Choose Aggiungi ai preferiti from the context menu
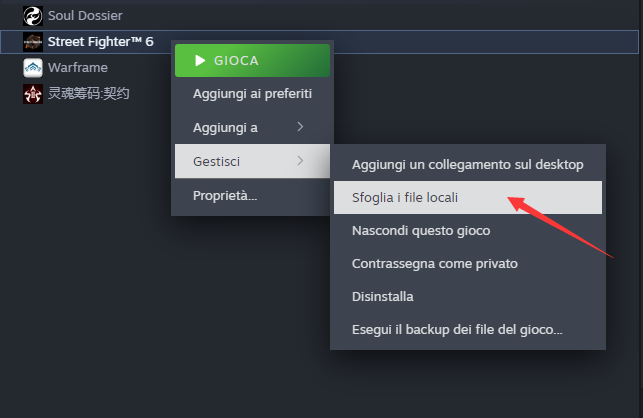 [x=252, y=94]
